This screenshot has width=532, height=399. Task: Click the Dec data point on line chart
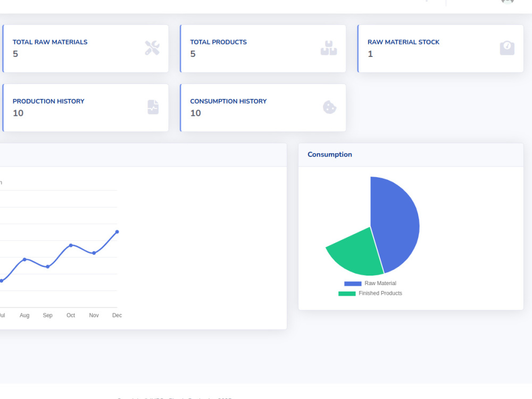117,232
